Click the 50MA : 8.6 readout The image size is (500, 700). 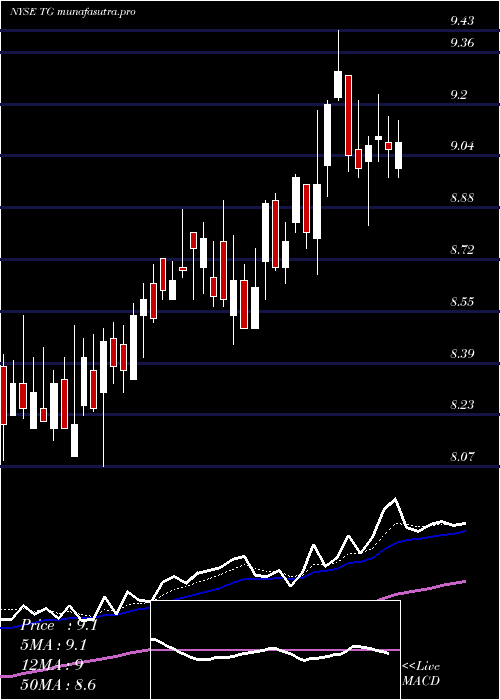pos(58,684)
